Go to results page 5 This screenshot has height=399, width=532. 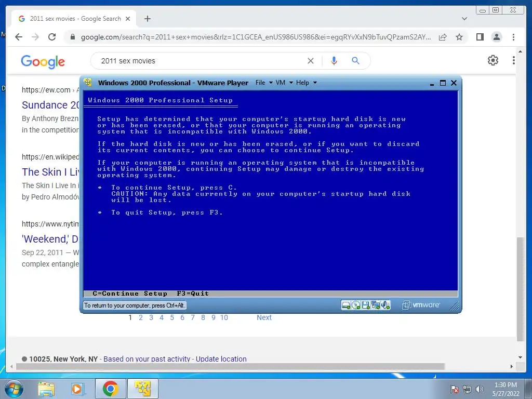pos(172,317)
